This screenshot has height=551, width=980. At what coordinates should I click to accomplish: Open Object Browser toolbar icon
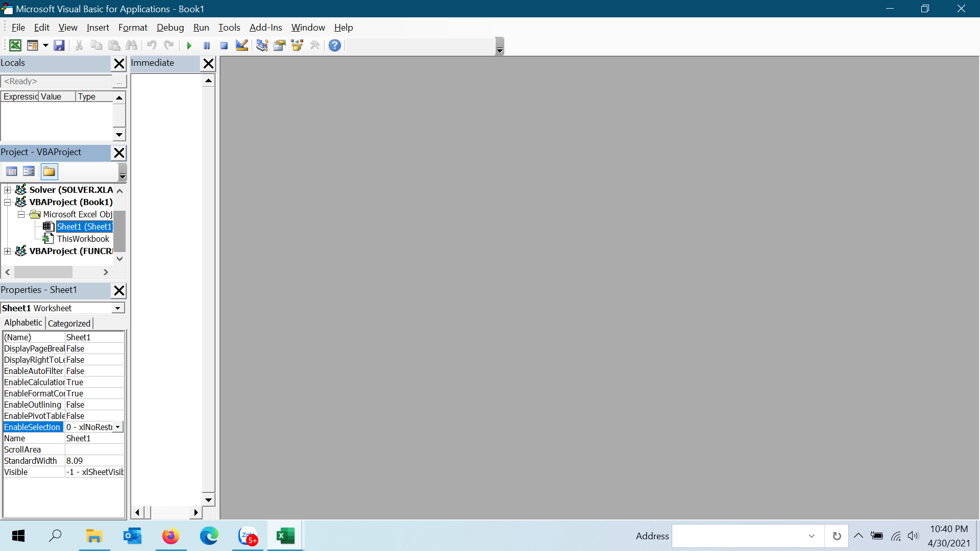(297, 45)
